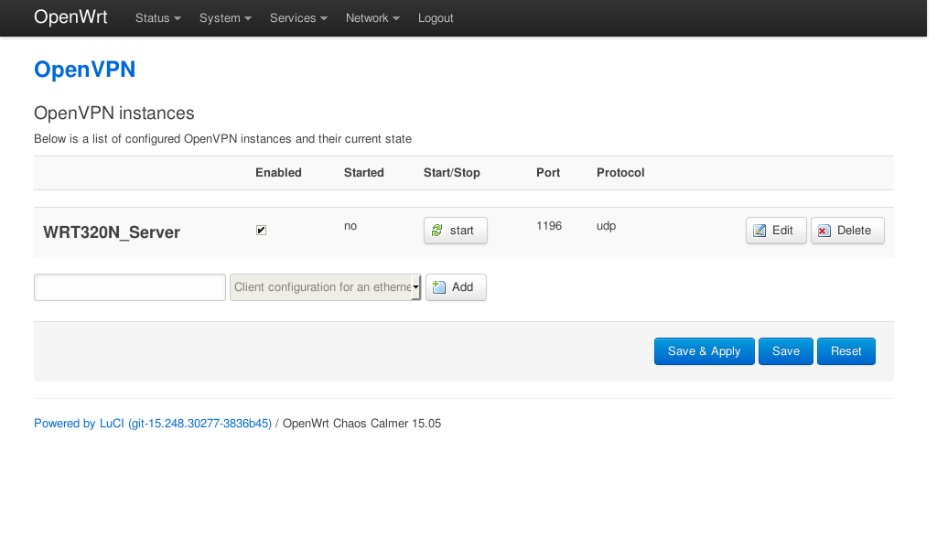Click the green start icon for WRT320N_Server
Viewport: 937px width, 560px height.
click(437, 231)
